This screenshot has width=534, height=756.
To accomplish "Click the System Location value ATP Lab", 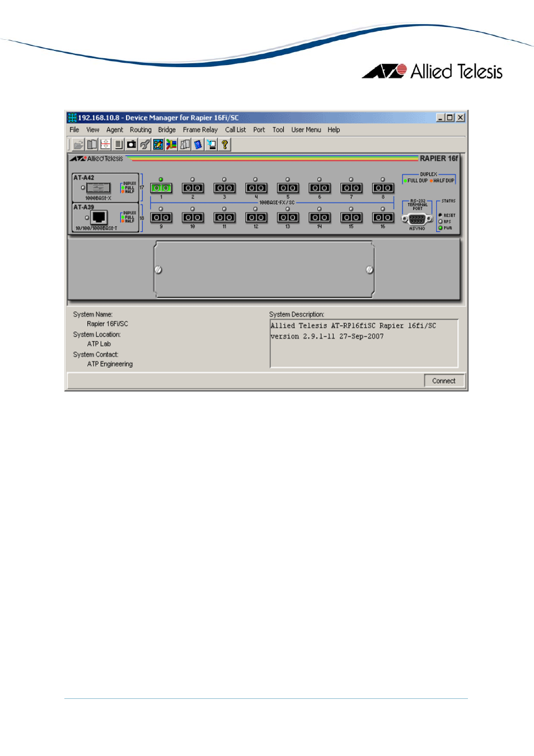I will pos(99,344).
